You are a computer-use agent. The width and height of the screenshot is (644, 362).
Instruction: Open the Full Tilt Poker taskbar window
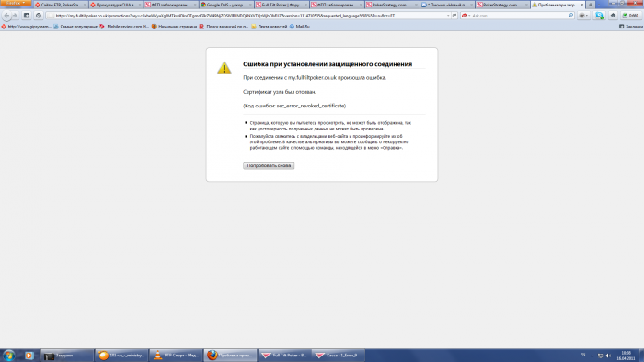click(x=284, y=356)
